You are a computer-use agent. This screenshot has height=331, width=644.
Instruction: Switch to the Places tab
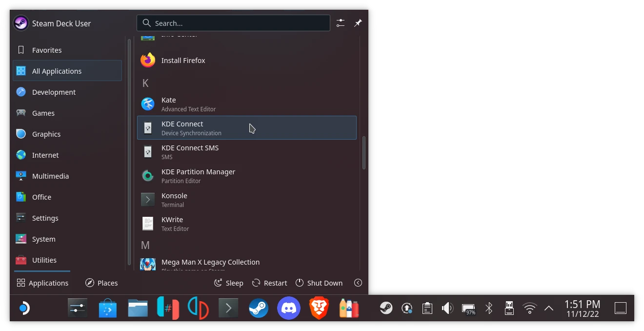click(x=101, y=283)
